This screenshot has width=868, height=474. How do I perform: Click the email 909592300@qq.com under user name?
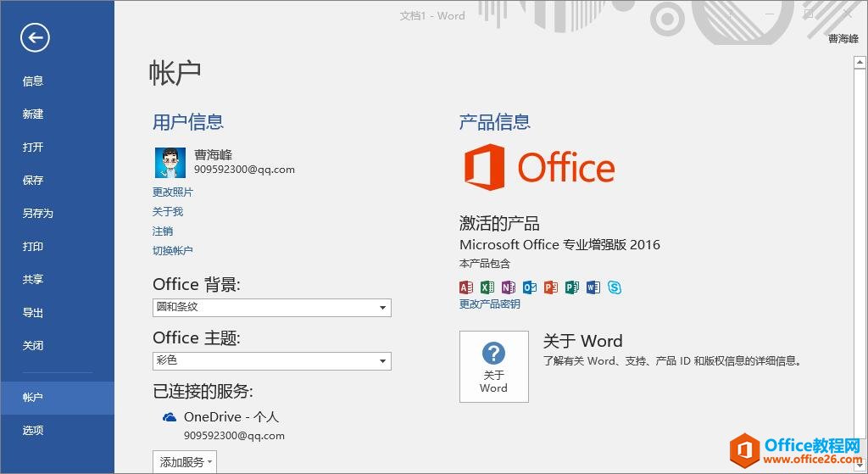tap(244, 170)
